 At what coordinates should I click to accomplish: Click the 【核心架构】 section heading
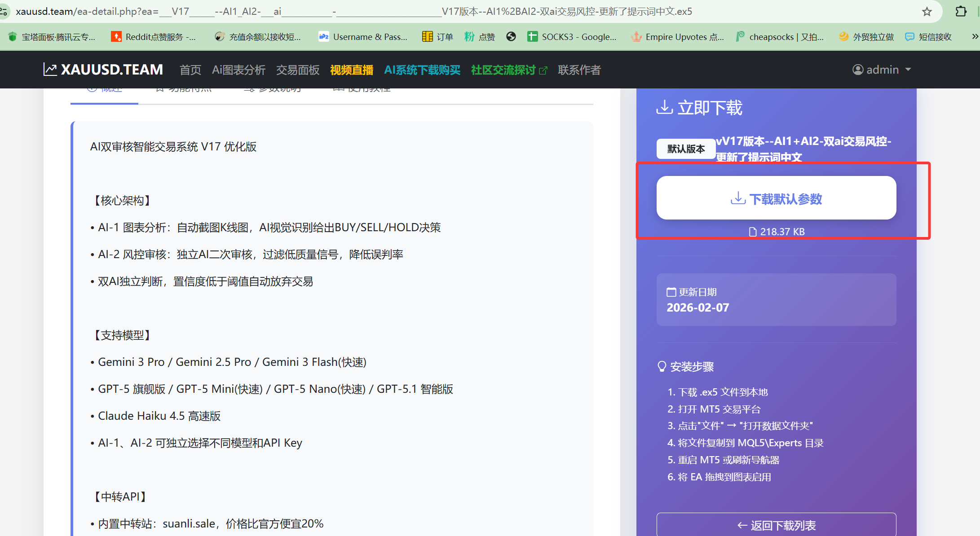click(x=122, y=201)
